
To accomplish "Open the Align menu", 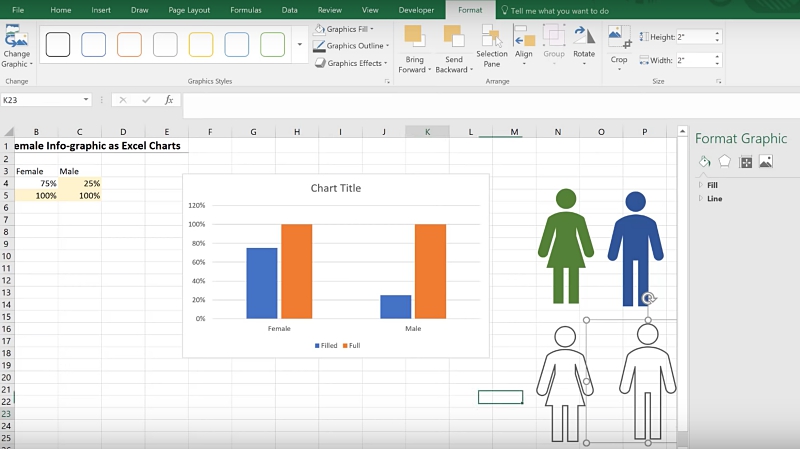I will [523, 45].
